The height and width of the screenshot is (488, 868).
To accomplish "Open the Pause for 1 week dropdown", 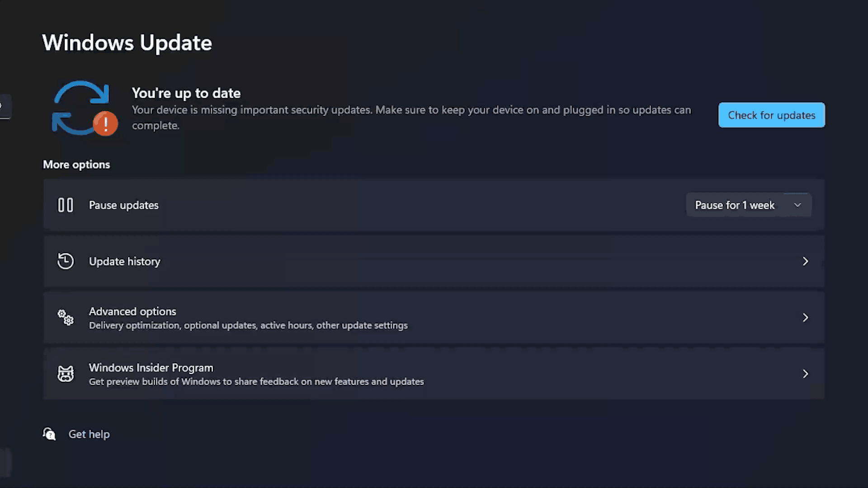I will tap(749, 205).
